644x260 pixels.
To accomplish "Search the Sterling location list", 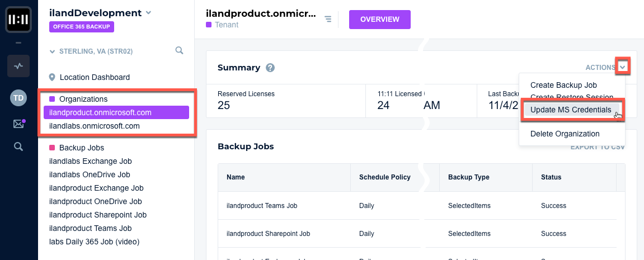I will (179, 51).
